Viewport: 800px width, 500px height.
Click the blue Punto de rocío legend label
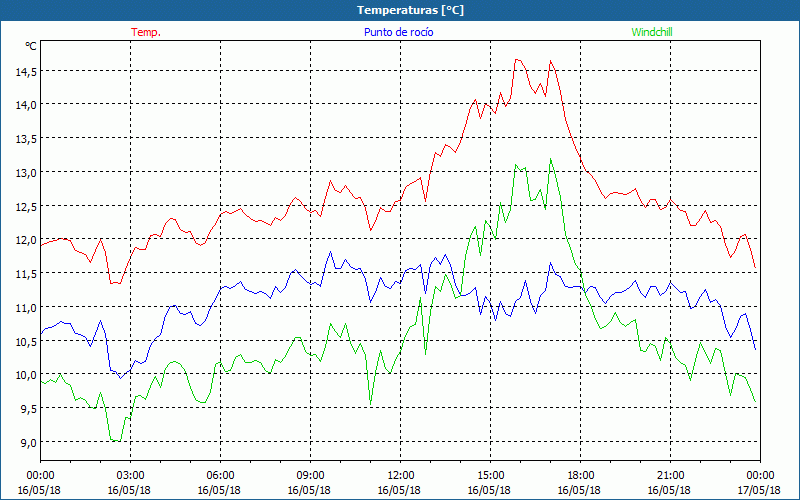[x=398, y=32]
